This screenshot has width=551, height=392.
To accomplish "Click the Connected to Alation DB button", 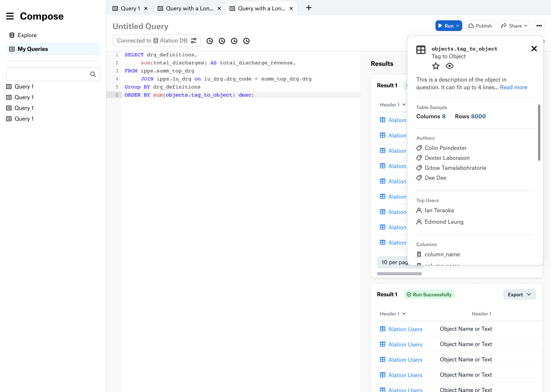I will (x=156, y=41).
